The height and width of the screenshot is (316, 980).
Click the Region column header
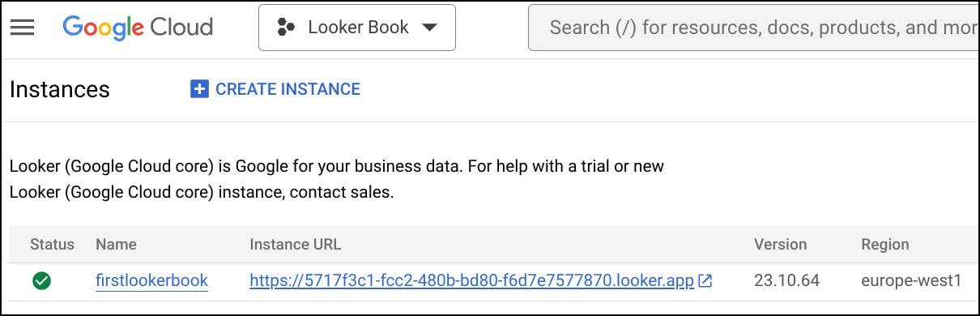point(885,244)
